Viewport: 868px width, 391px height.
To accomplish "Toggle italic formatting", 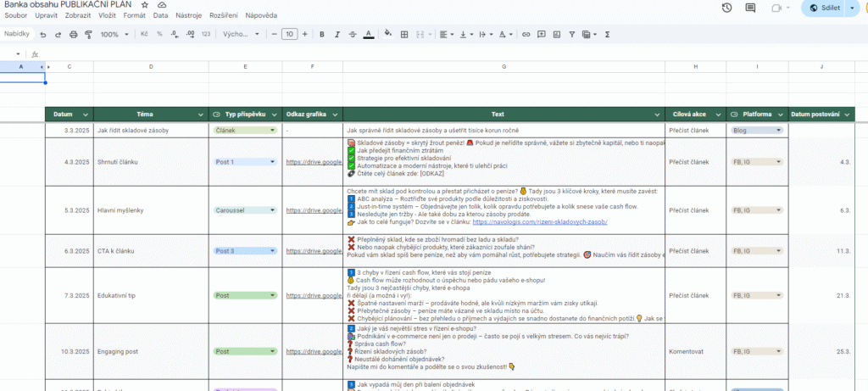I will (x=337, y=35).
